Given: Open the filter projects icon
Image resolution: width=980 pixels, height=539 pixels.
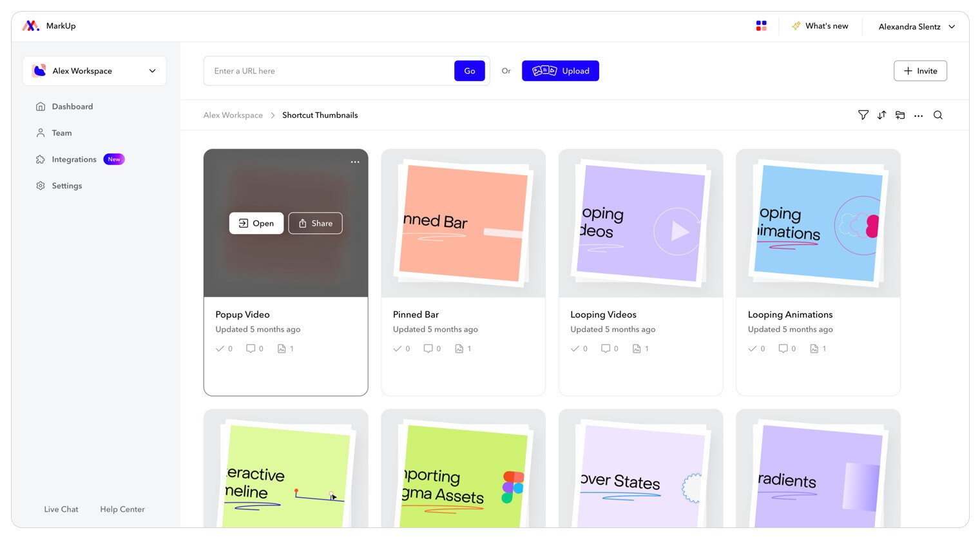Looking at the screenshot, I should click(863, 115).
